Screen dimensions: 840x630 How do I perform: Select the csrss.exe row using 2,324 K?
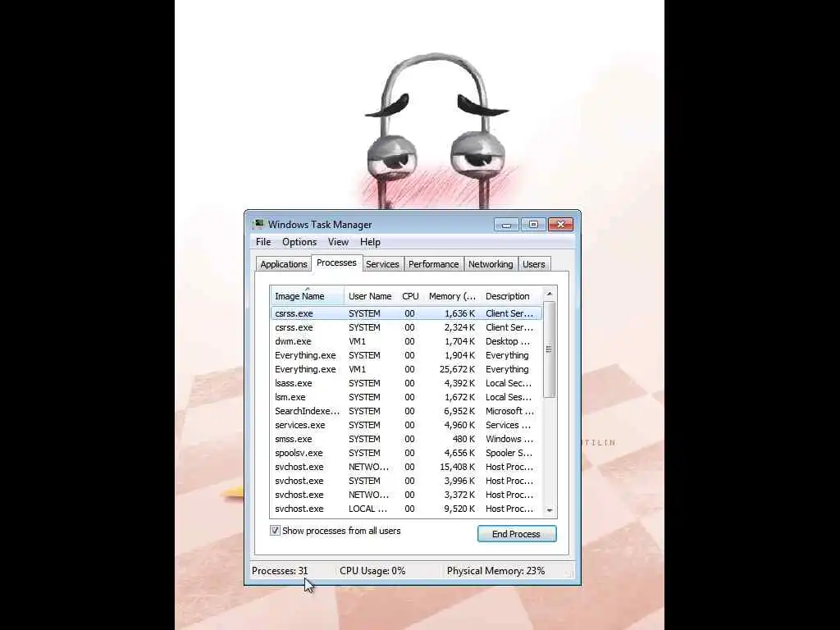coord(406,327)
